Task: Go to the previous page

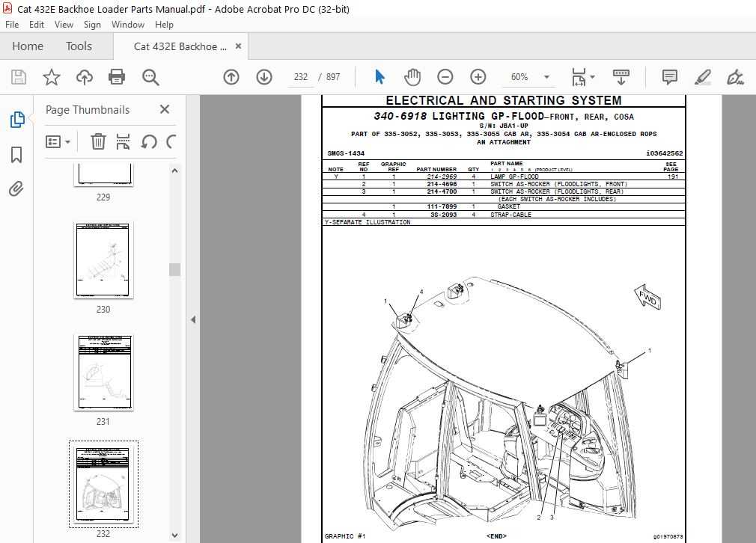Action: pyautogui.click(x=231, y=77)
